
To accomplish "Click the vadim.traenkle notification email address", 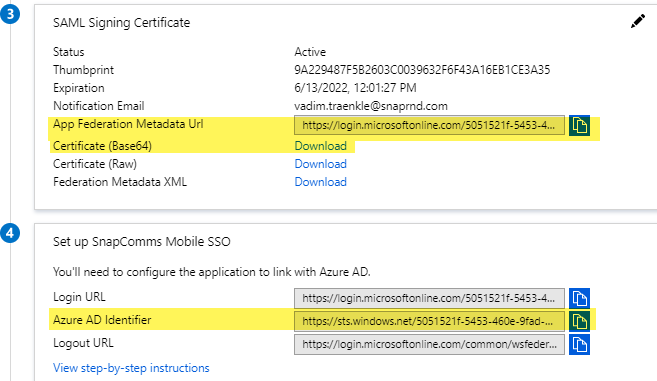I will pyautogui.click(x=371, y=106).
